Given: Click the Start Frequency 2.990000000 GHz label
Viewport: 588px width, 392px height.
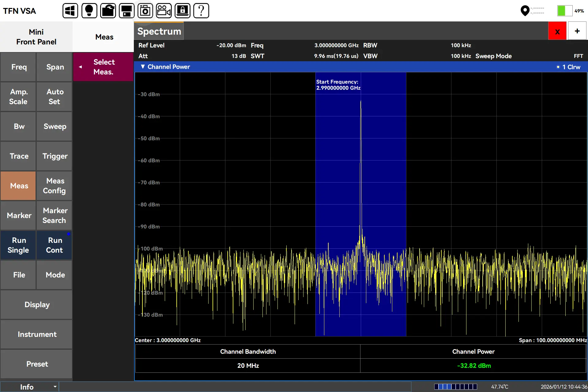Looking at the screenshot, I should 338,85.
